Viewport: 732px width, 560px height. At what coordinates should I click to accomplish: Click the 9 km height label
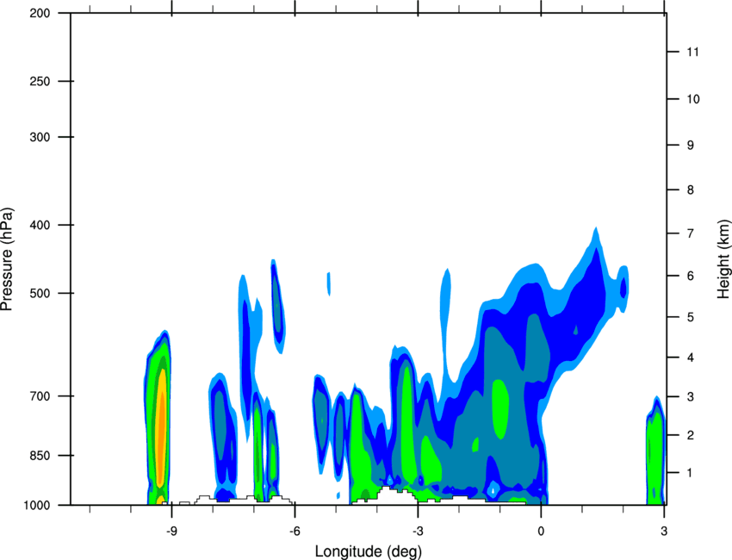(x=691, y=145)
